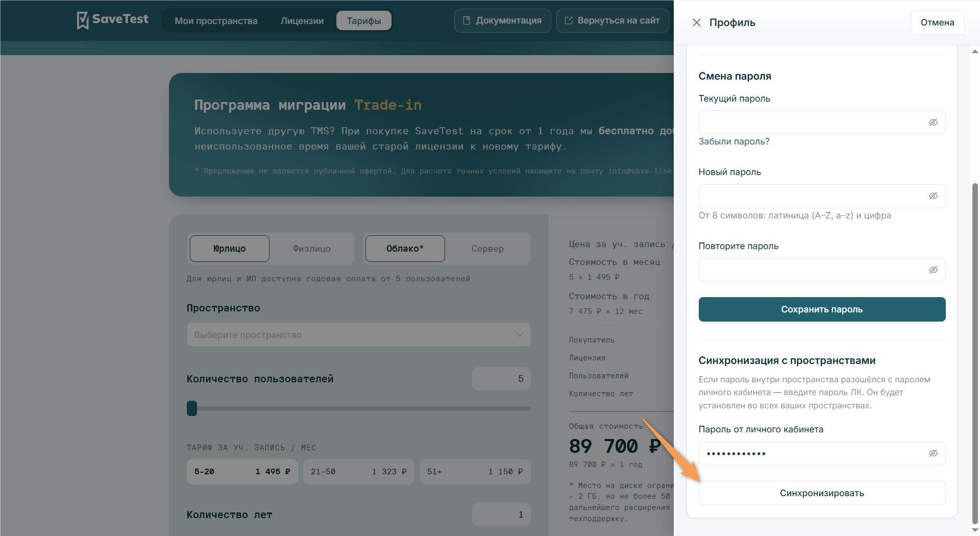Viewport: 980px width, 536px height.
Task: Click the scrollbar down arrow
Action: 975,530
